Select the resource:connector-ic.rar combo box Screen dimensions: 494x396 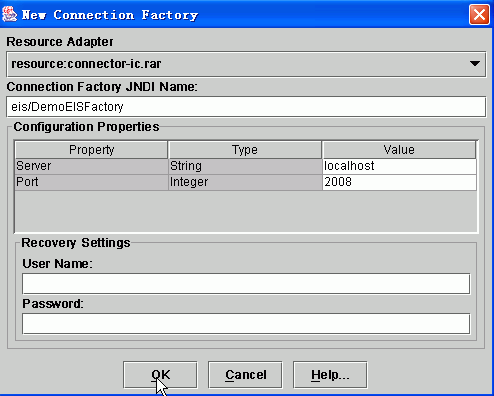click(246, 64)
